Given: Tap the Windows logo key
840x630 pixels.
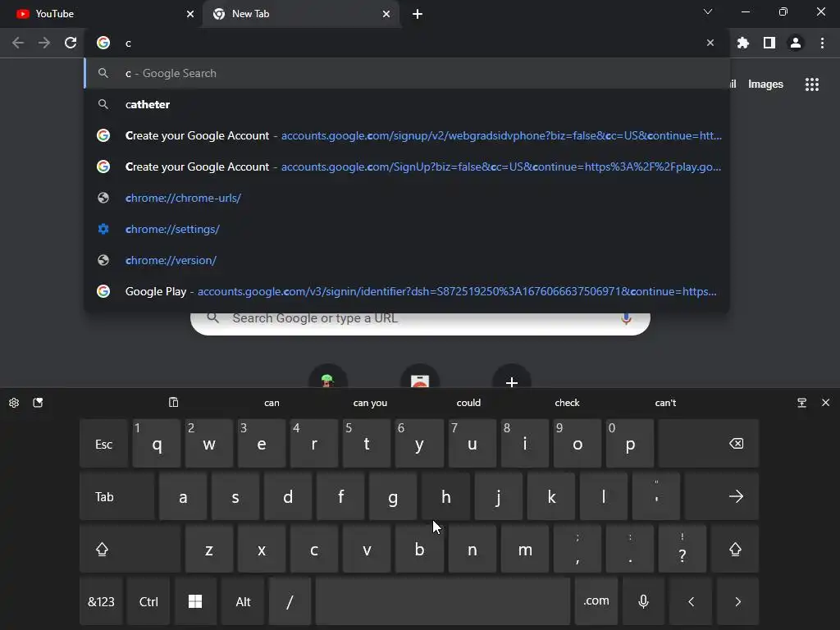Looking at the screenshot, I should pos(195,601).
